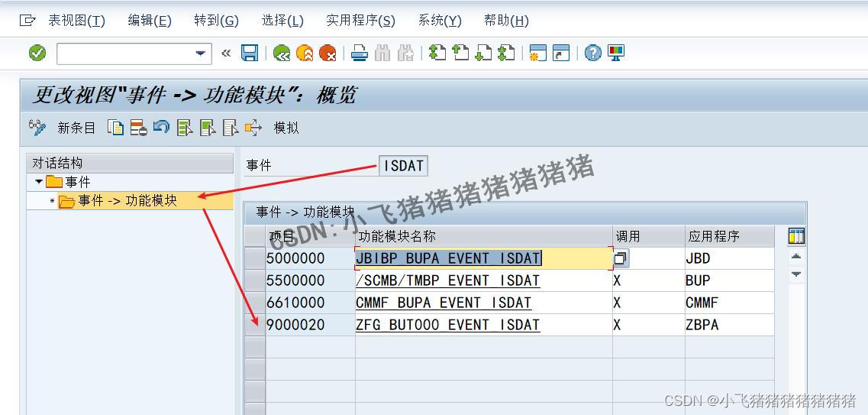The width and height of the screenshot is (868, 415).
Task: Open Help with the question mark icon
Action: click(593, 53)
